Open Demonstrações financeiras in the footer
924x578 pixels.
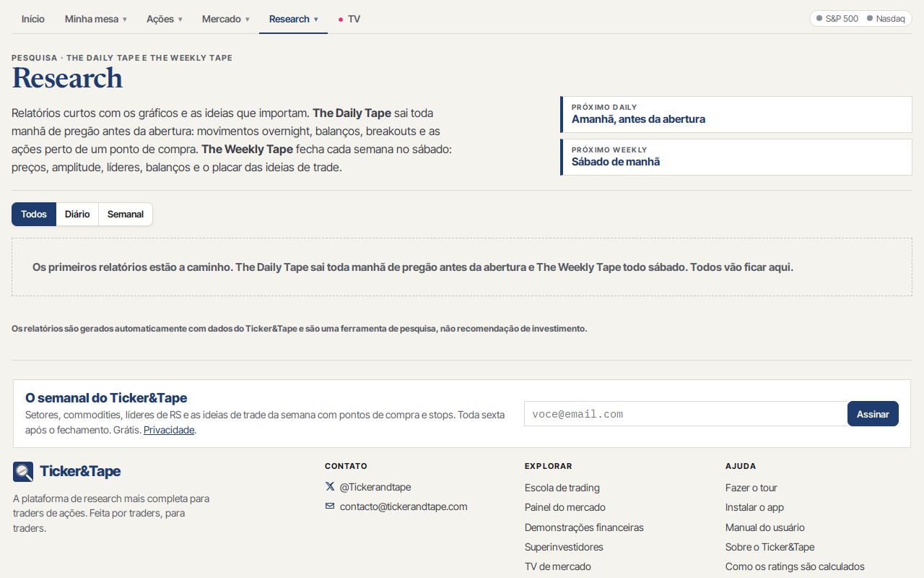[x=584, y=527]
